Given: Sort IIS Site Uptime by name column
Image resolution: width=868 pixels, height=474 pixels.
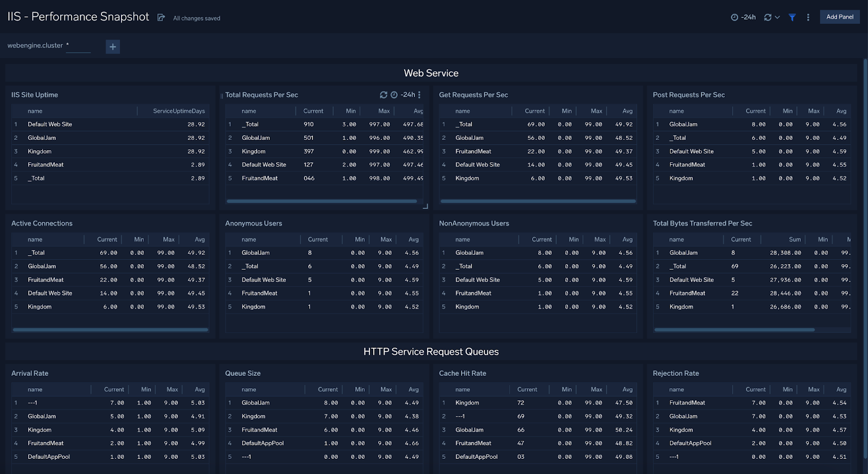Looking at the screenshot, I should 35,111.
